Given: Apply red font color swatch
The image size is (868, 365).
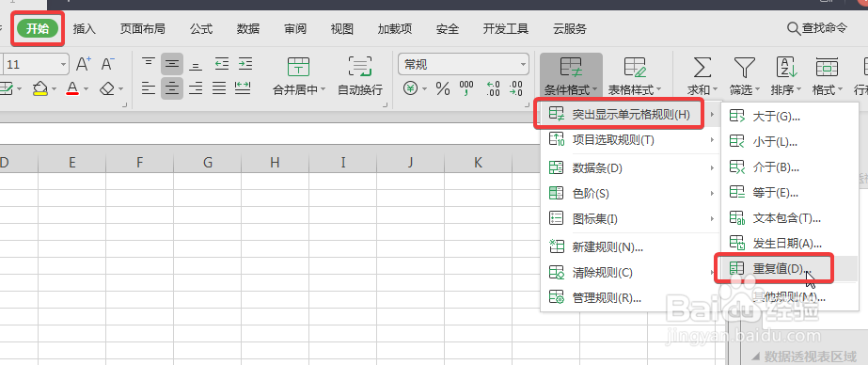Looking at the screenshot, I should 72,88.
